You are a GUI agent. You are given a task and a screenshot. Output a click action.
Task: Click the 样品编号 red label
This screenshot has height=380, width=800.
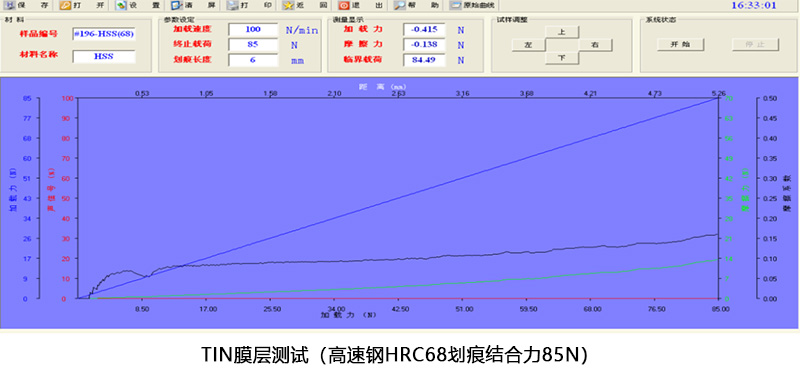(x=38, y=34)
